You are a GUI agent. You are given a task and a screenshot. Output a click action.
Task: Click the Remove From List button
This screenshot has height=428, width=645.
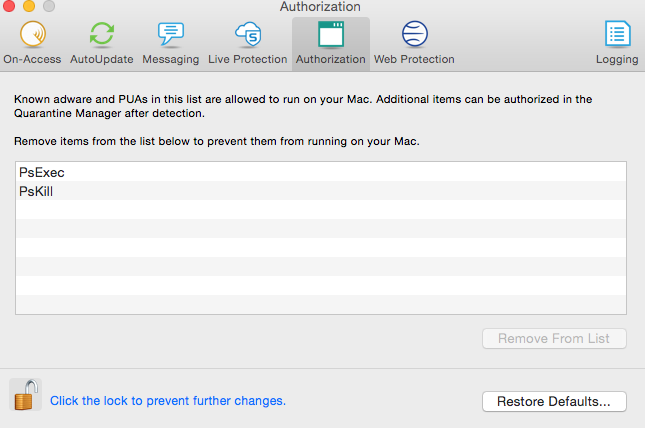(x=554, y=338)
